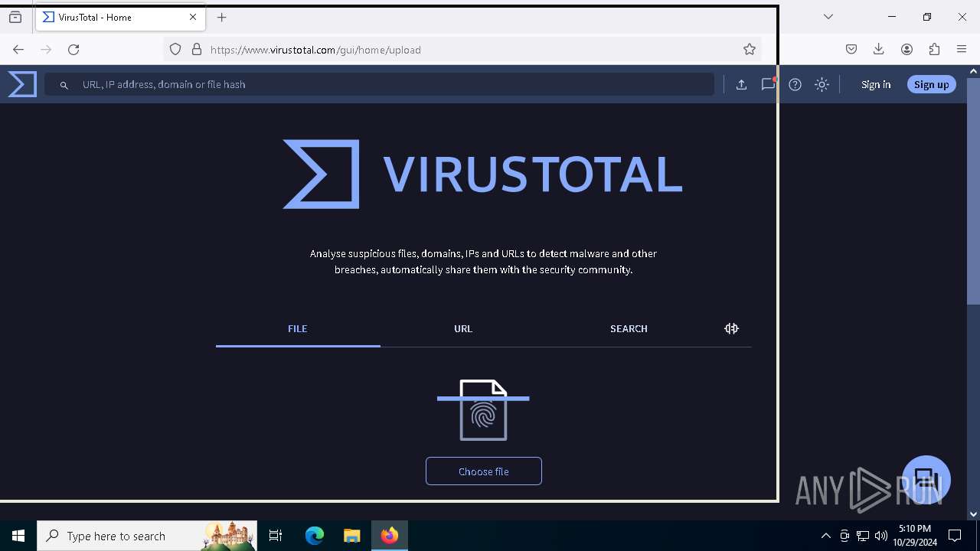
Task: Open the Pocket save icon
Action: 851,50
